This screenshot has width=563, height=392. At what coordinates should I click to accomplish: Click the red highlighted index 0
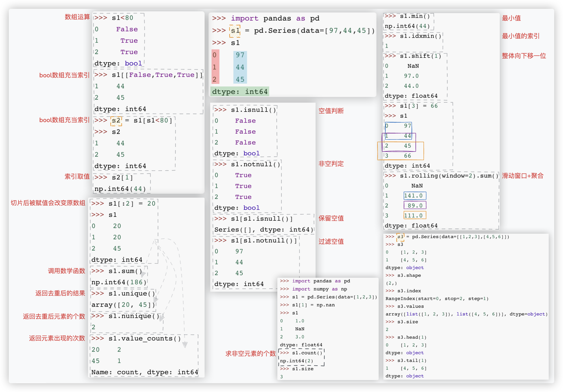click(x=215, y=55)
